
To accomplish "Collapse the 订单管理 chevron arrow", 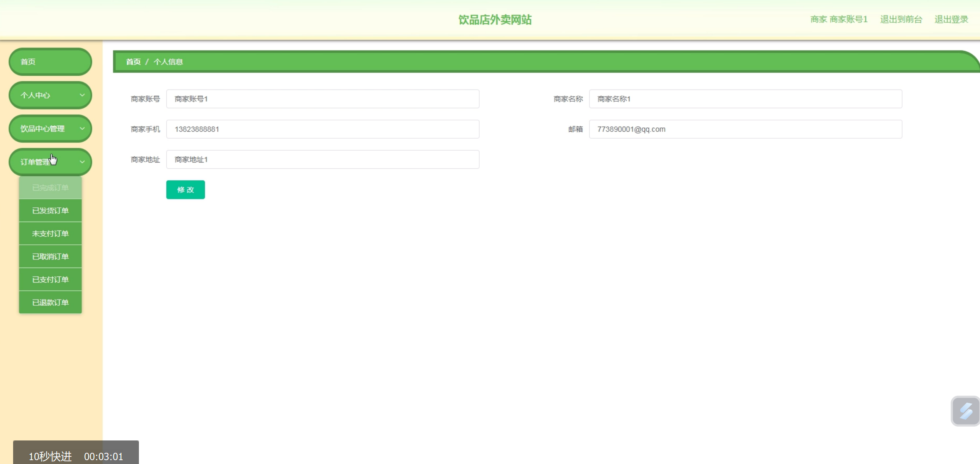I will [82, 162].
